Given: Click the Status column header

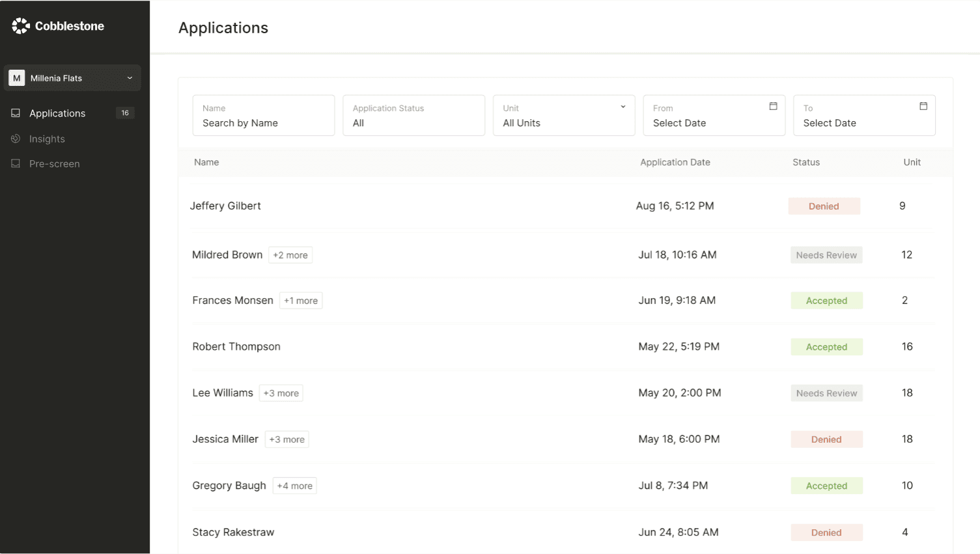Looking at the screenshot, I should click(x=806, y=162).
